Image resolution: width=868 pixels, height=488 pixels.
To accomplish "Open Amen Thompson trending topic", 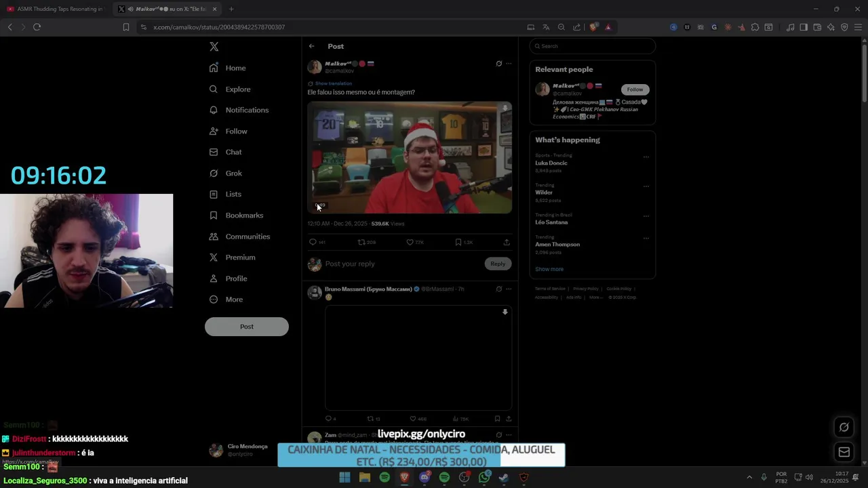I will (557, 244).
